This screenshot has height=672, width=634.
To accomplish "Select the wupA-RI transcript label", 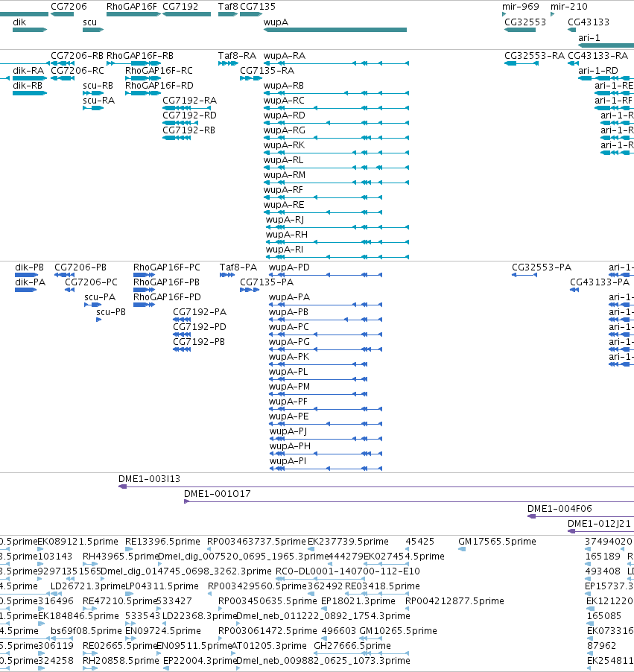I will 285,250.
